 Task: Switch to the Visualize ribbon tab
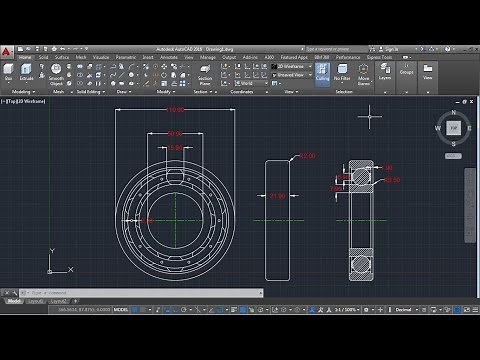101,57
